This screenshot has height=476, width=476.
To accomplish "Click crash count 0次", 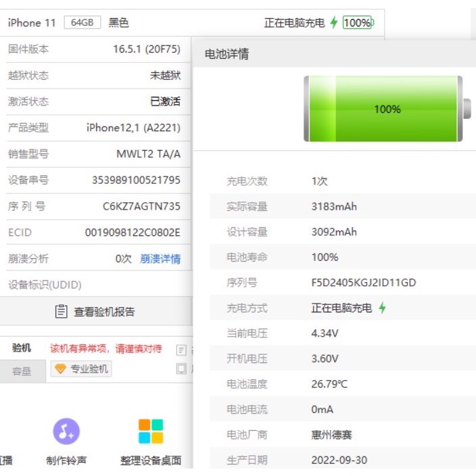I will click(x=124, y=259).
